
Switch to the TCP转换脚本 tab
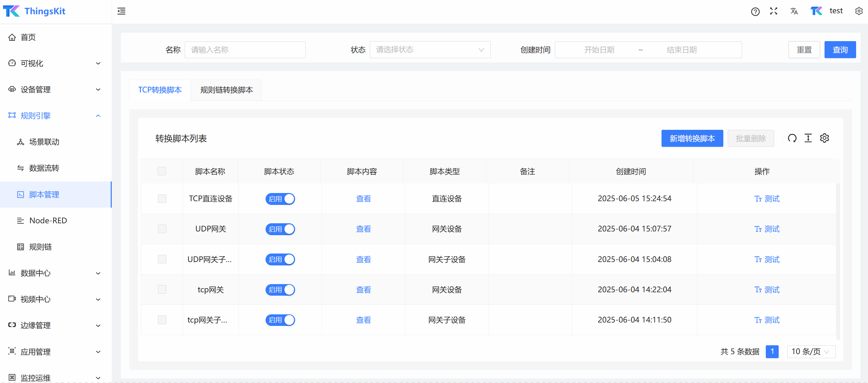click(160, 90)
